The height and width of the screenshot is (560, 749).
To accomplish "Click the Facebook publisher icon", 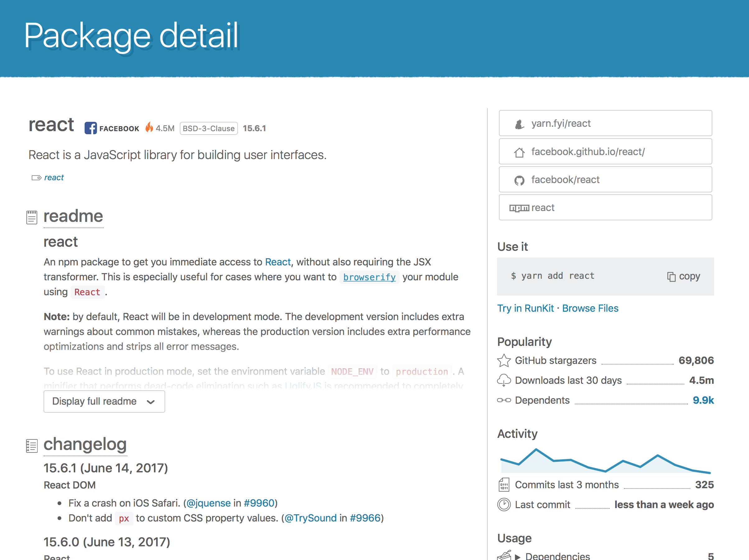I will (91, 128).
